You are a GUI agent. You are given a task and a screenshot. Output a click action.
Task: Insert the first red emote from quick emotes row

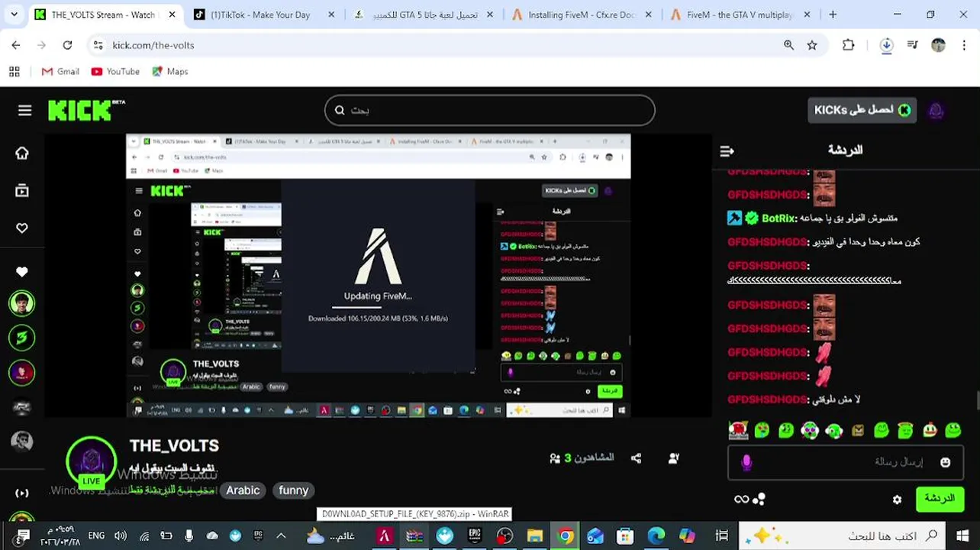click(738, 431)
